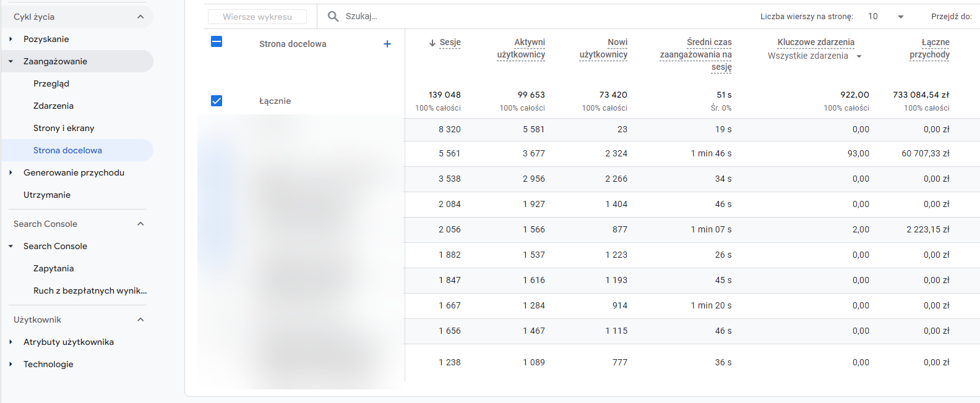
Task: Collapse the Cykl życia section
Action: tap(140, 17)
